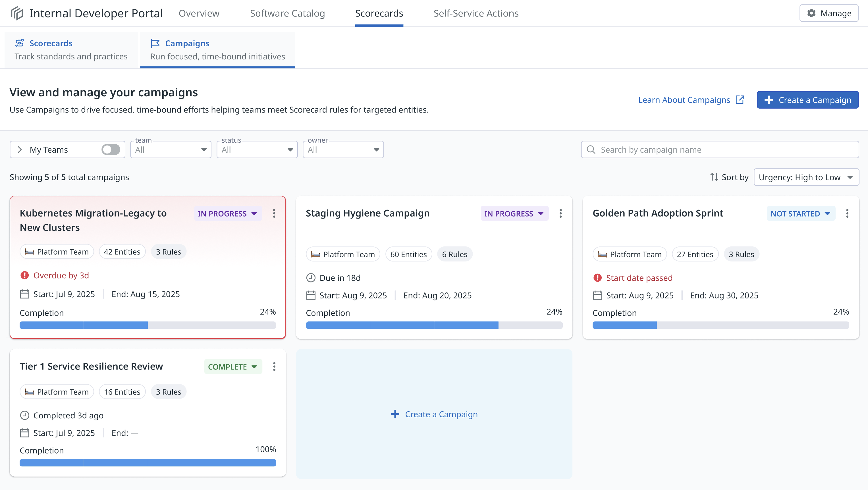Open three-dot menu on Staging Hygiene Campaign
Image resolution: width=868 pixels, height=490 pixels.
(x=560, y=213)
